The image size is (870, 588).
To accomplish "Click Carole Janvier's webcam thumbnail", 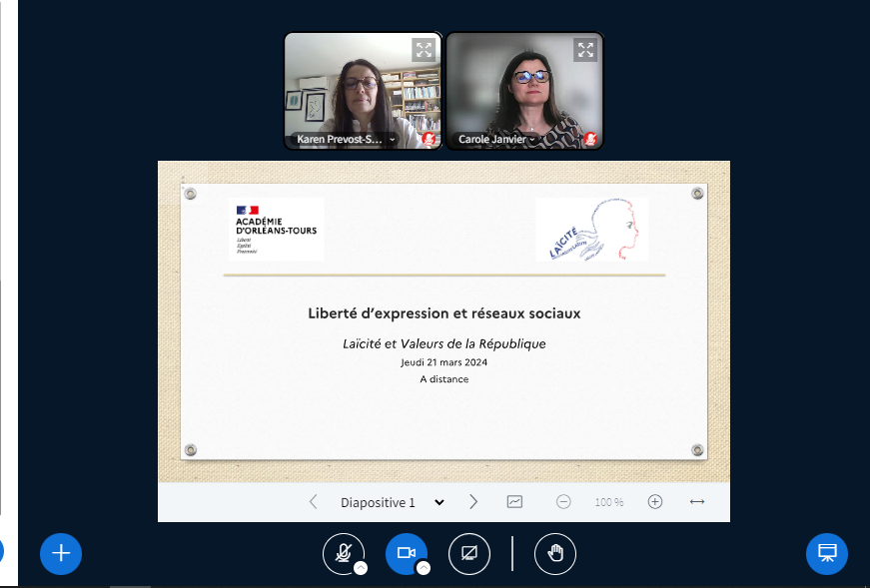I will click(523, 90).
